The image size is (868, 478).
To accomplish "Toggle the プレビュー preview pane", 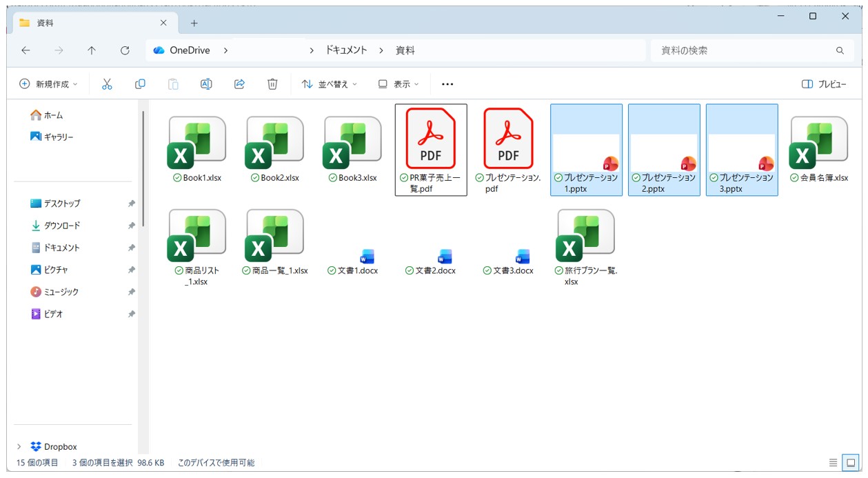I will 824,84.
